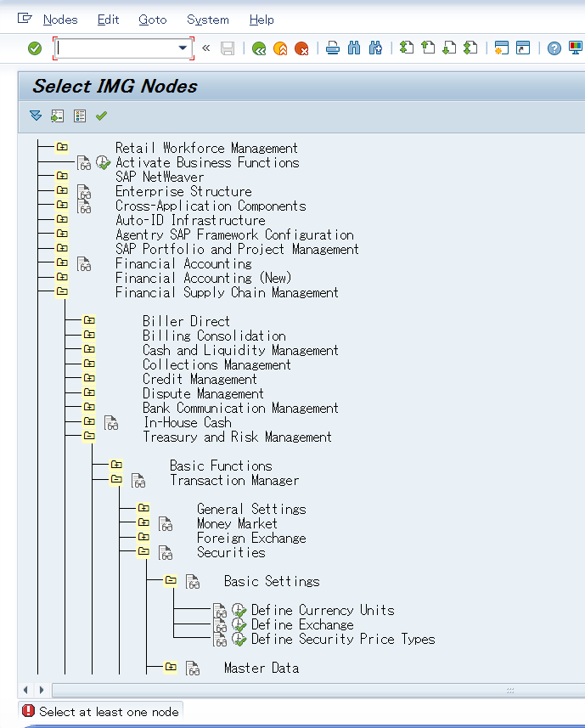Click the execute icon for Define Currency Units
The height and width of the screenshot is (728, 585).
239,610
